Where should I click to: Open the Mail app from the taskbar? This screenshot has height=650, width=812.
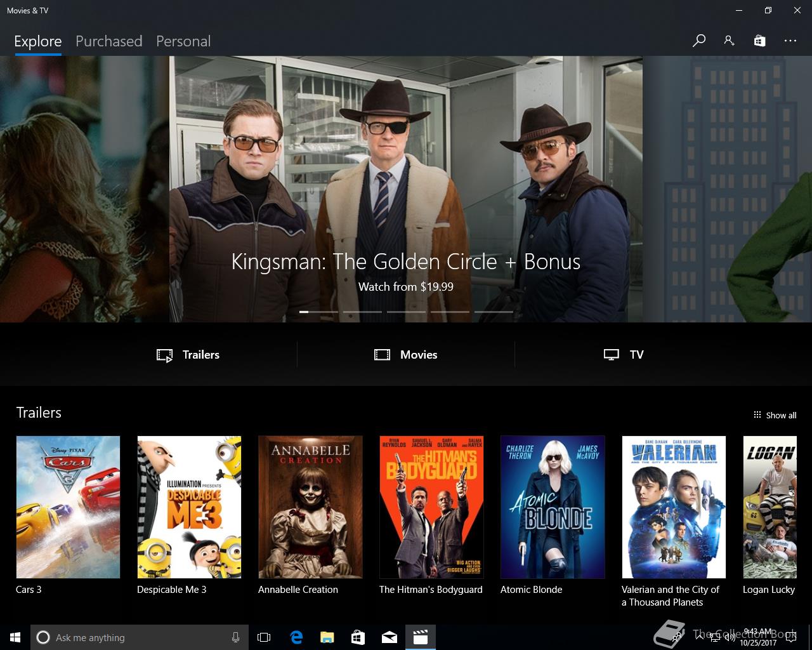[x=389, y=637]
